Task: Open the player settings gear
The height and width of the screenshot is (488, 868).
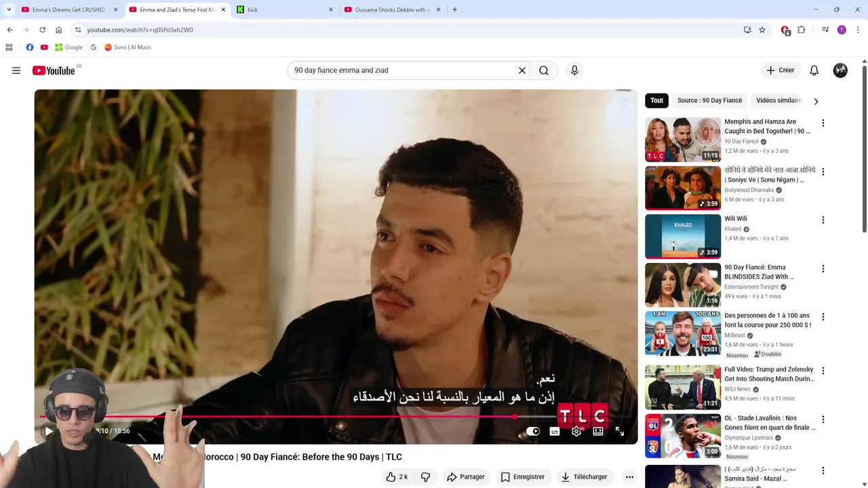Action: [x=576, y=431]
